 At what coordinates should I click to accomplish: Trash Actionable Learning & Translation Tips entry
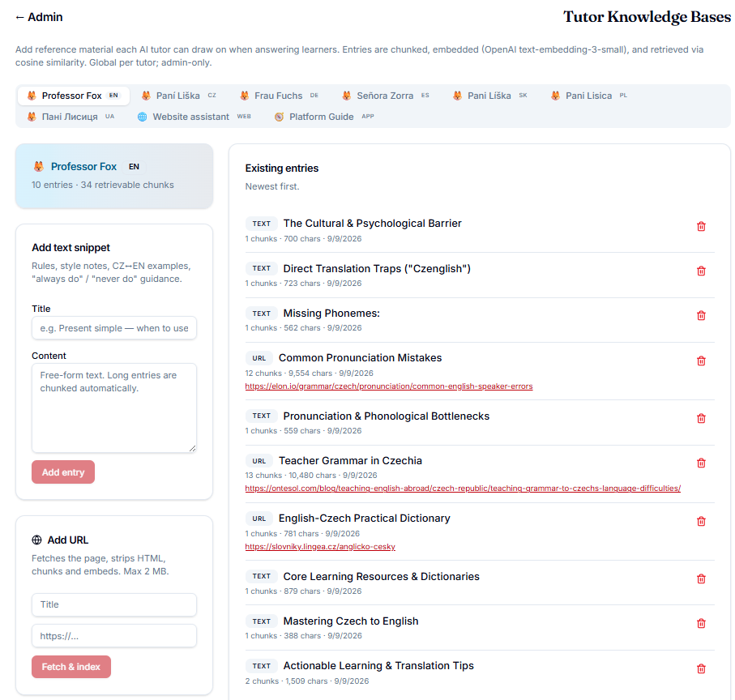[x=701, y=668]
